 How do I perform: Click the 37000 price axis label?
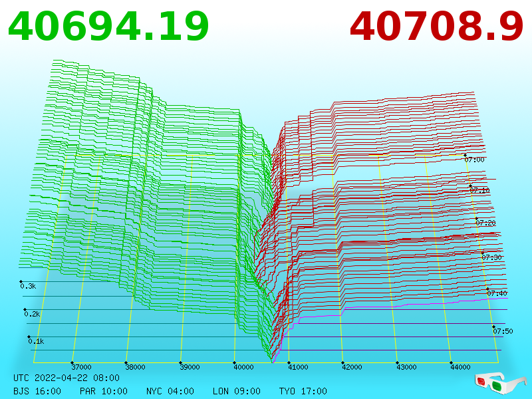[81, 367]
